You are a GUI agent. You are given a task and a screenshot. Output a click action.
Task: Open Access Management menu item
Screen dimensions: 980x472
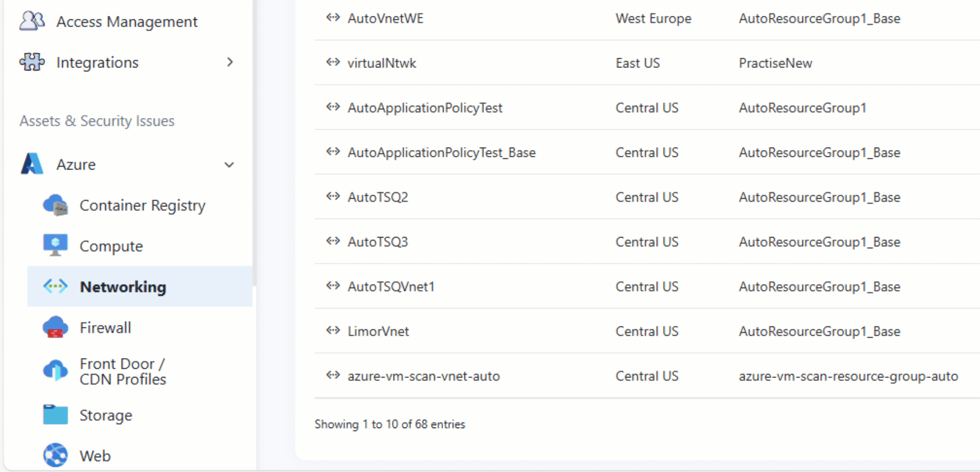[127, 21]
